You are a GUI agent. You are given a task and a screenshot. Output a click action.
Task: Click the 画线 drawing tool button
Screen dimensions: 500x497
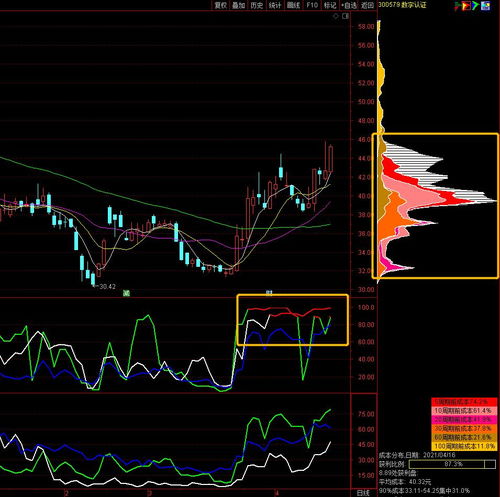pyautogui.click(x=293, y=5)
